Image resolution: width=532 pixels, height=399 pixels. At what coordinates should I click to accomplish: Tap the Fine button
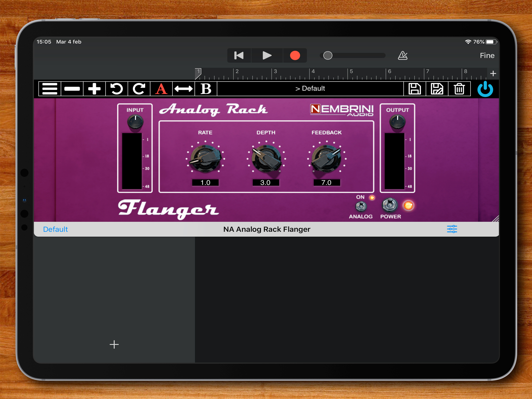tap(487, 56)
